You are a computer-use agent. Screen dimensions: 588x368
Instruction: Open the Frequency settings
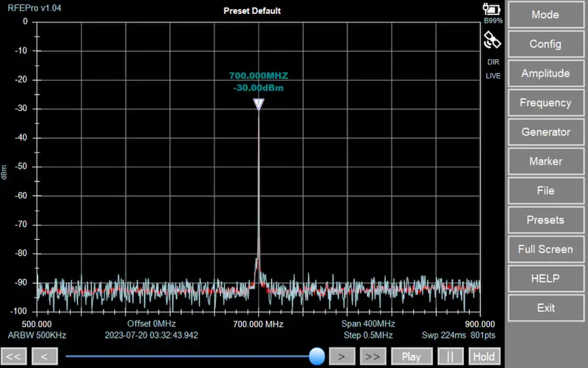click(545, 103)
